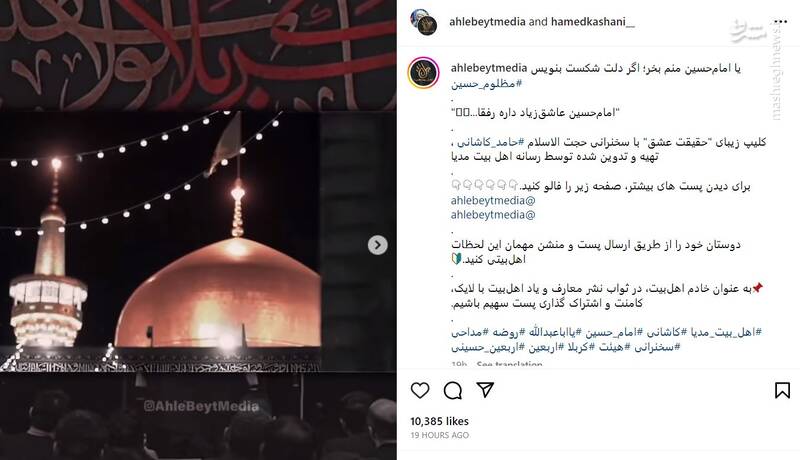Open the three-dot more options menu

click(x=781, y=21)
